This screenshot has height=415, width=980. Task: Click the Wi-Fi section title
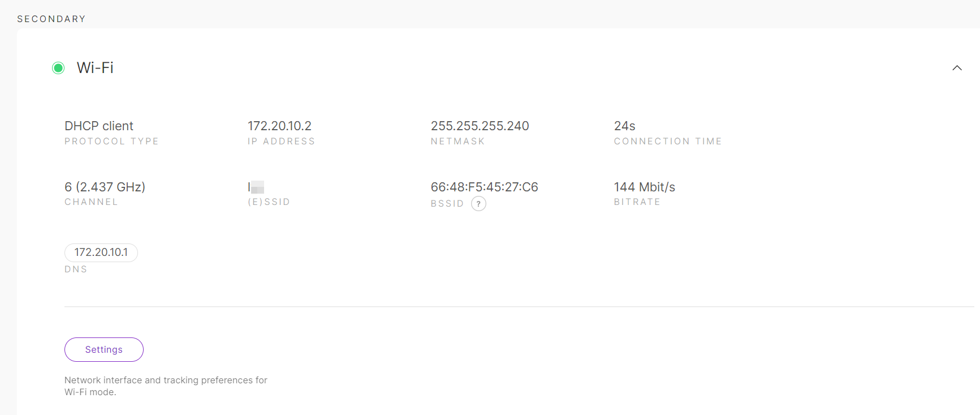click(x=95, y=68)
